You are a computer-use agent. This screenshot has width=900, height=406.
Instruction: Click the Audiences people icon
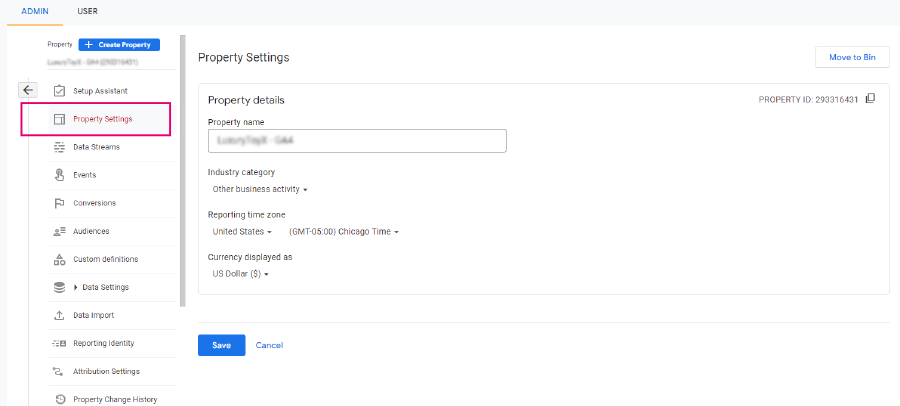click(x=59, y=231)
